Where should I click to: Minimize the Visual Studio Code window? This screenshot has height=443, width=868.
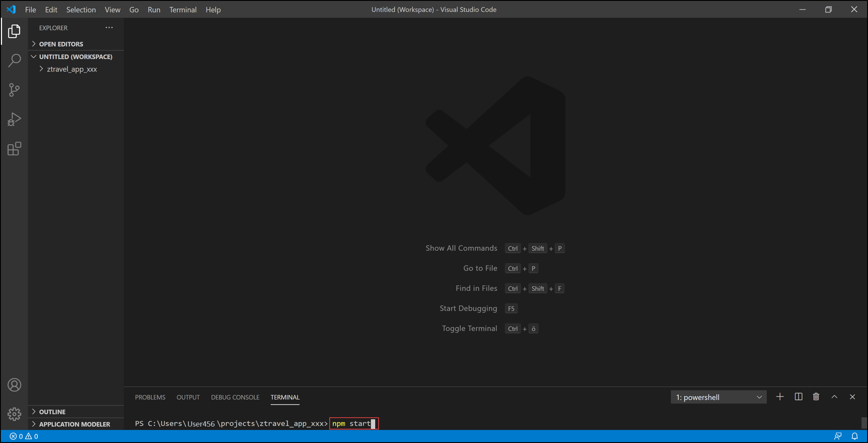[x=802, y=9]
